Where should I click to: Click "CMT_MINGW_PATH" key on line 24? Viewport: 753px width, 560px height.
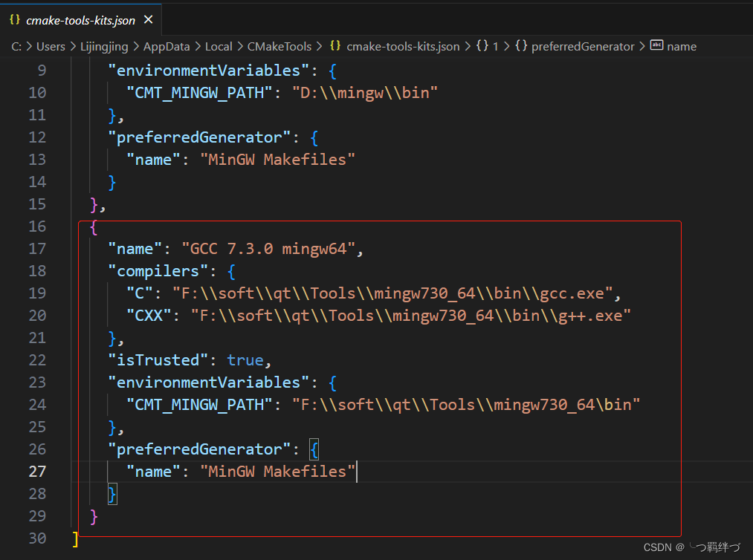click(199, 405)
